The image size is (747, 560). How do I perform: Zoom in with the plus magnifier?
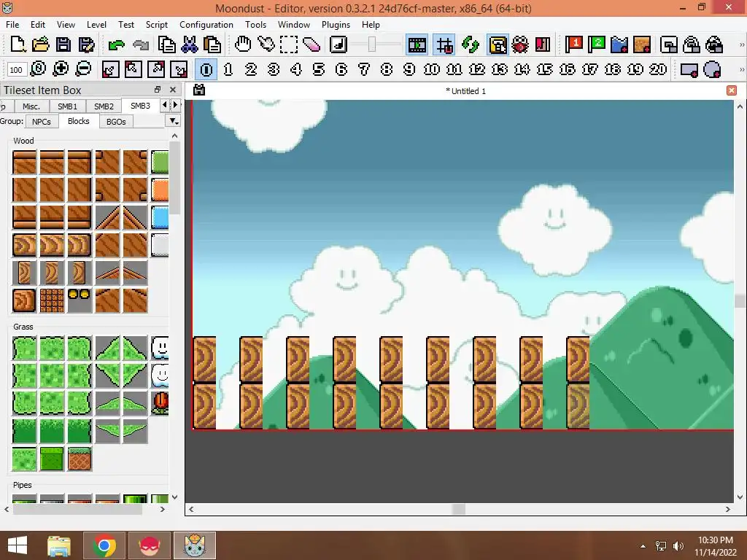pos(61,69)
